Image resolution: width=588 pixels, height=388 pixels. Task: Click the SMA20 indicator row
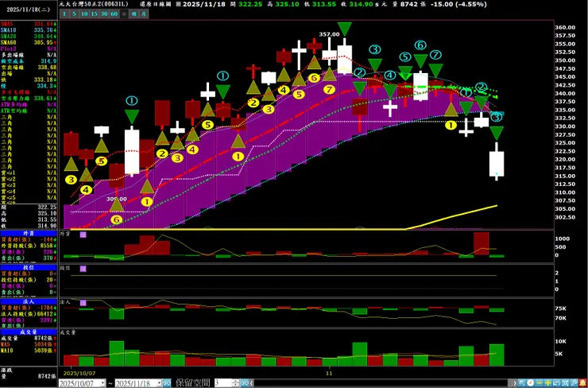pos(29,36)
